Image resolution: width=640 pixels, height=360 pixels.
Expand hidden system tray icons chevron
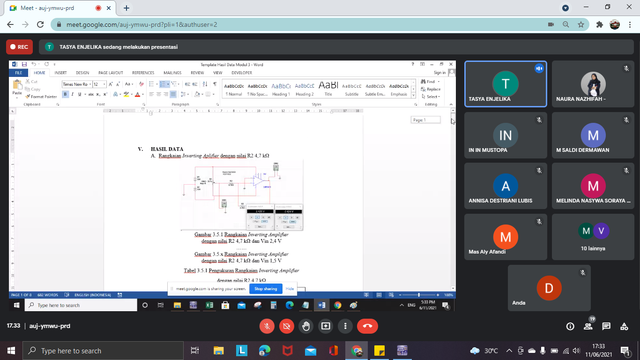pos(509,351)
